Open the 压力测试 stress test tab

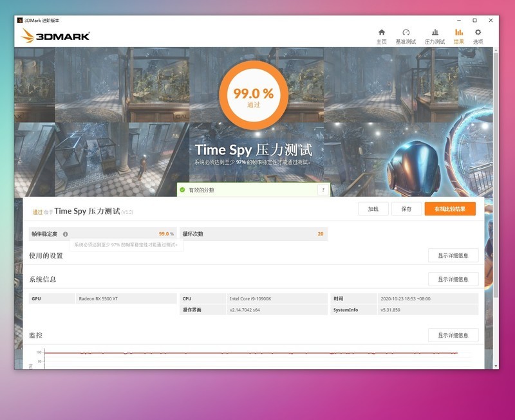[435, 37]
